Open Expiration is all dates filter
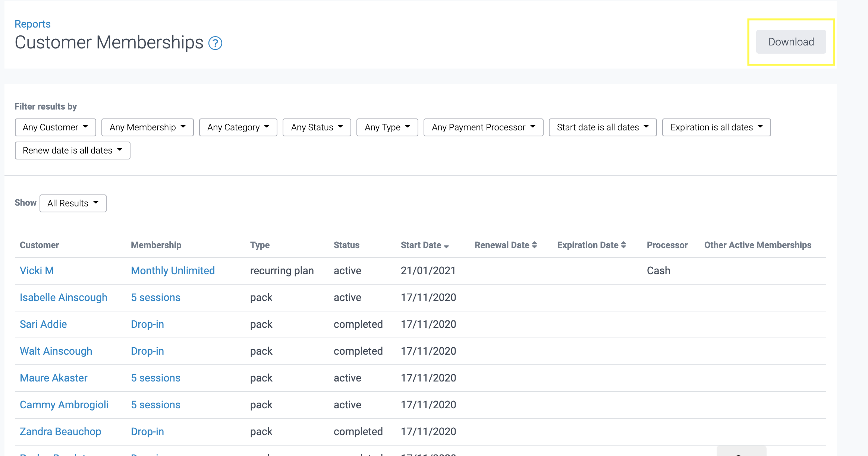The image size is (868, 456). tap(716, 127)
